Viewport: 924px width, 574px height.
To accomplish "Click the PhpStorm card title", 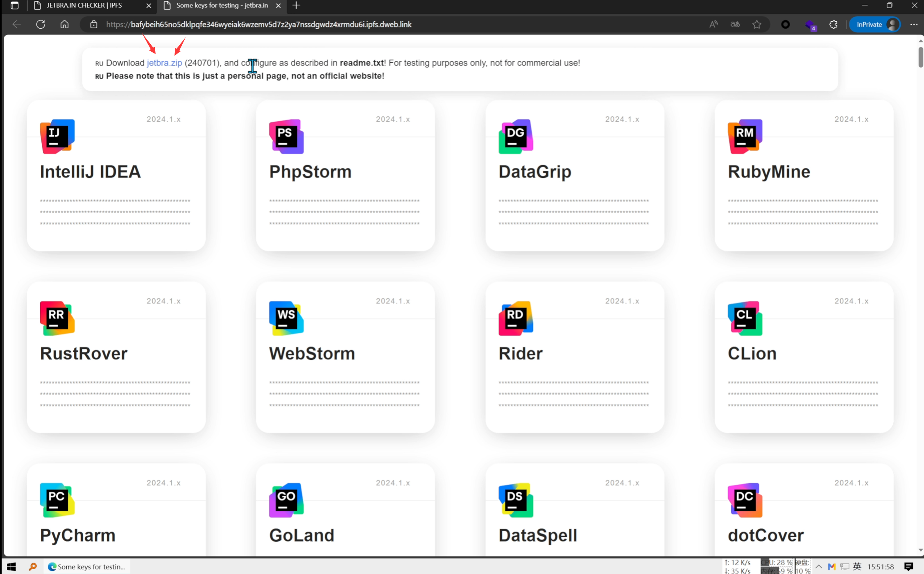I will coord(310,172).
